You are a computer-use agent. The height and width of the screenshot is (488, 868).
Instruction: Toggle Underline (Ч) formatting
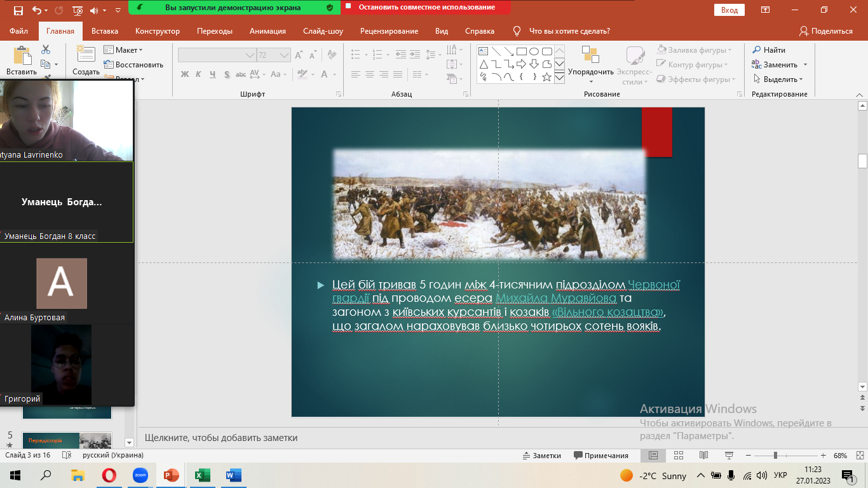[214, 74]
